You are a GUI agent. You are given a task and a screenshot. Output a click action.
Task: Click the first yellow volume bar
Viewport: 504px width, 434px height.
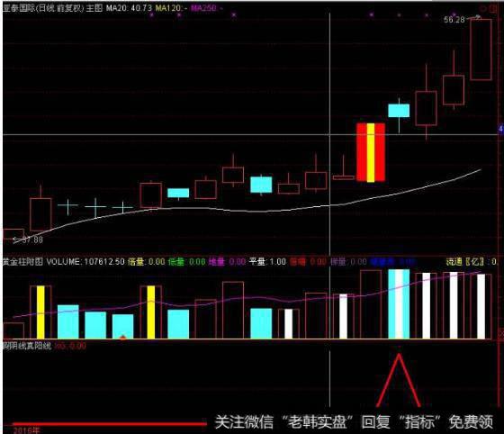click(40, 312)
